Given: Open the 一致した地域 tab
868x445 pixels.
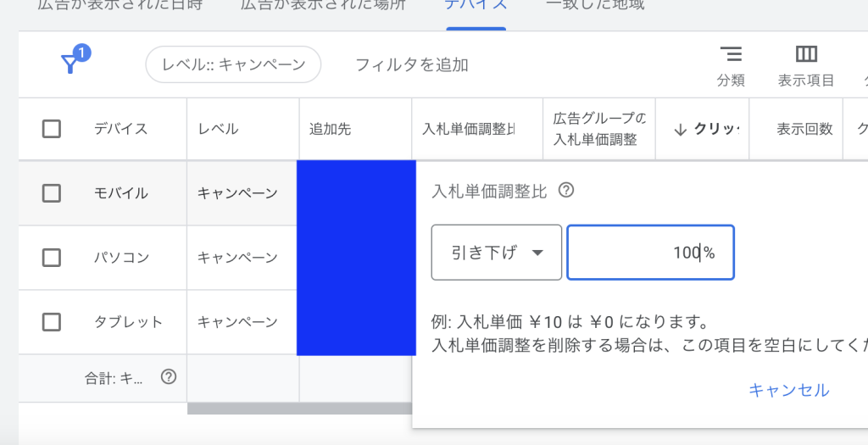Looking at the screenshot, I should 595,5.
